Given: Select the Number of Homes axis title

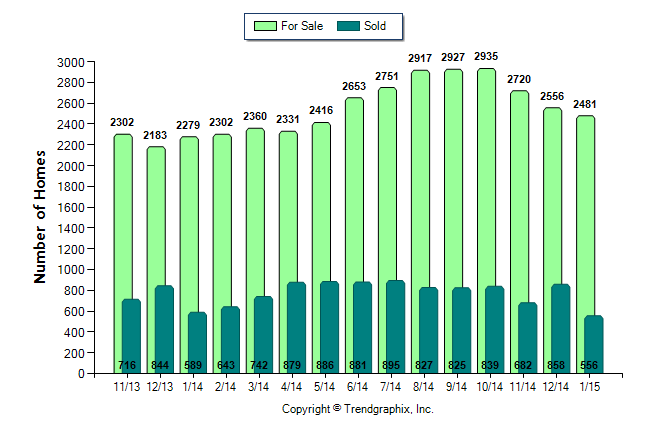Looking at the screenshot, I should [41, 217].
